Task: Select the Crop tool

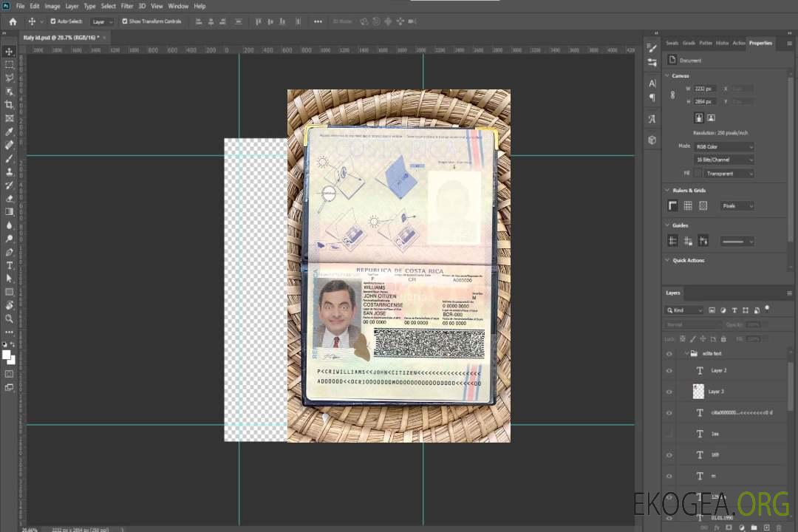Action: point(10,105)
